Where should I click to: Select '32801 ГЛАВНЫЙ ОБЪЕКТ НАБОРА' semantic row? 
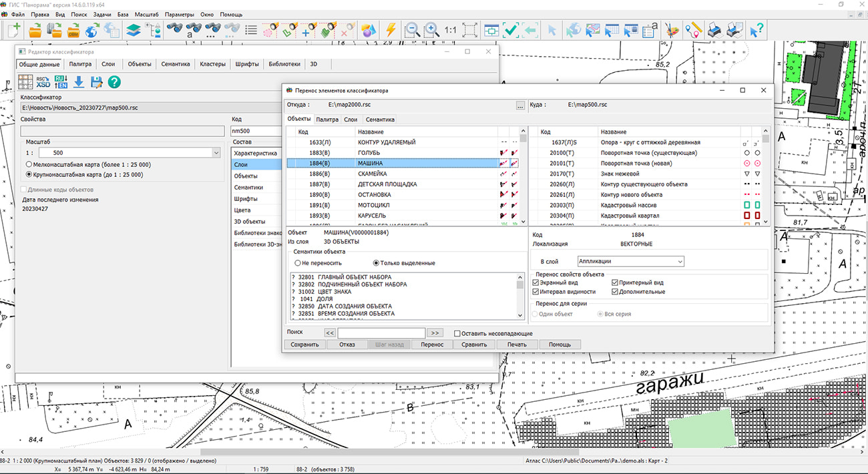point(403,277)
